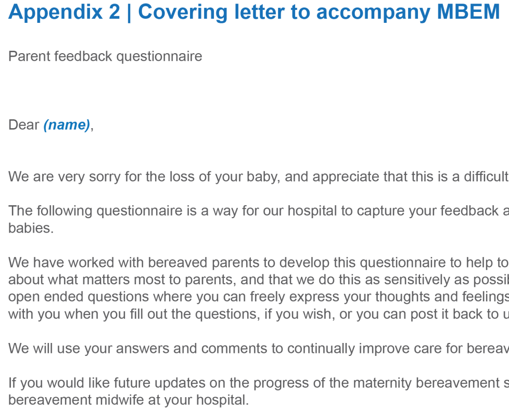Click the line starting 'open ended questions'

pyautogui.click(x=258, y=297)
